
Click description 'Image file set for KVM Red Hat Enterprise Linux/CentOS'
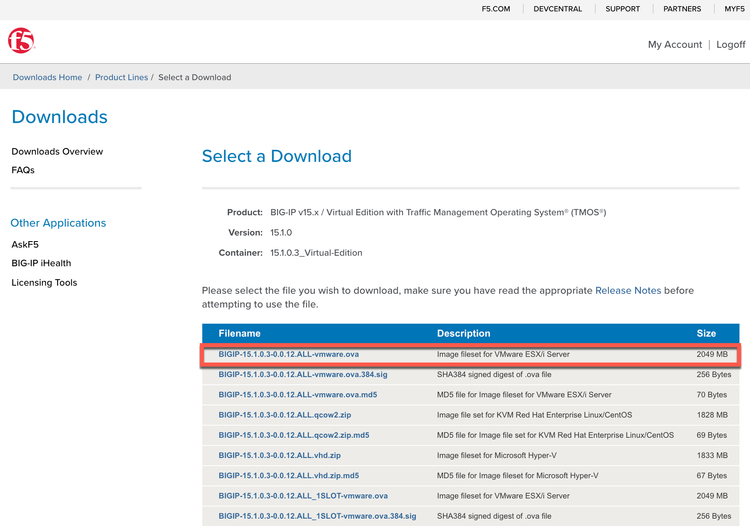pyautogui.click(x=534, y=415)
